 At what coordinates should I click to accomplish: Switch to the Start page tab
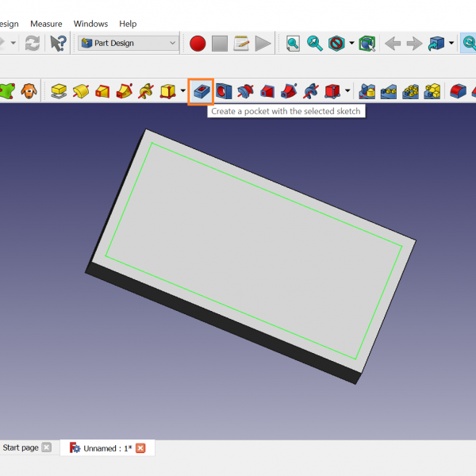(x=21, y=447)
